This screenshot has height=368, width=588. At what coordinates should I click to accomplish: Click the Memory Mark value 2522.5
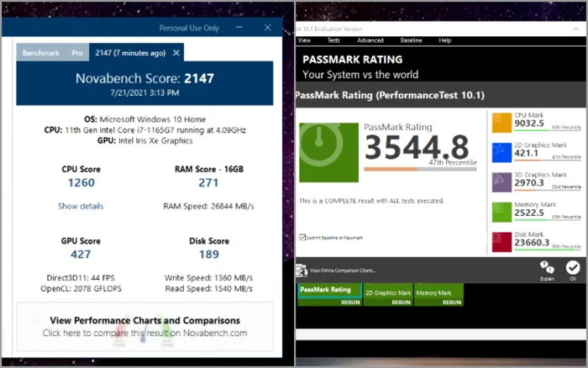tap(529, 213)
